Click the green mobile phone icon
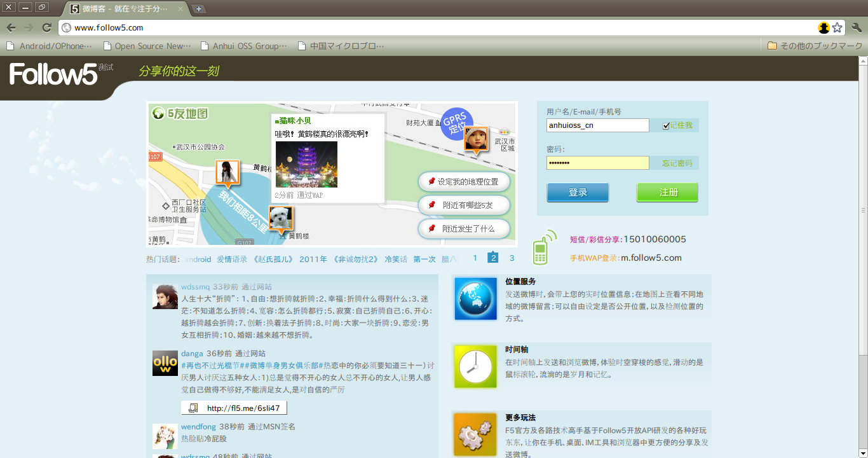The height and width of the screenshot is (458, 868). click(543, 247)
